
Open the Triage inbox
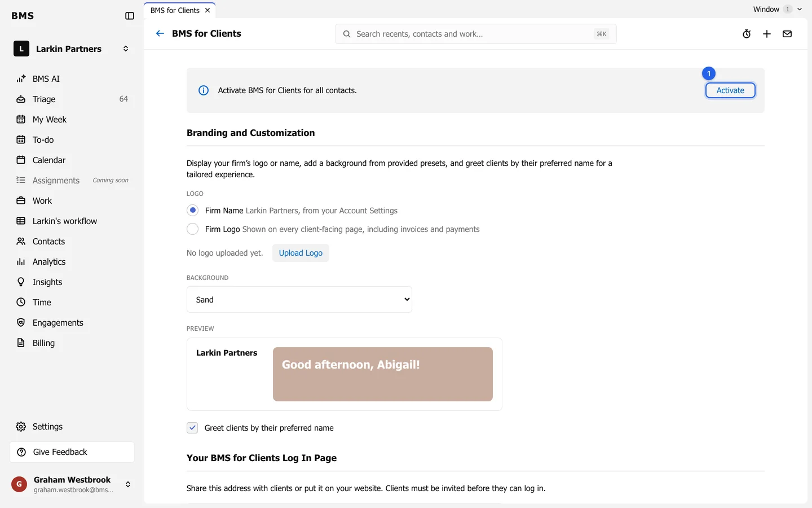pyautogui.click(x=72, y=99)
